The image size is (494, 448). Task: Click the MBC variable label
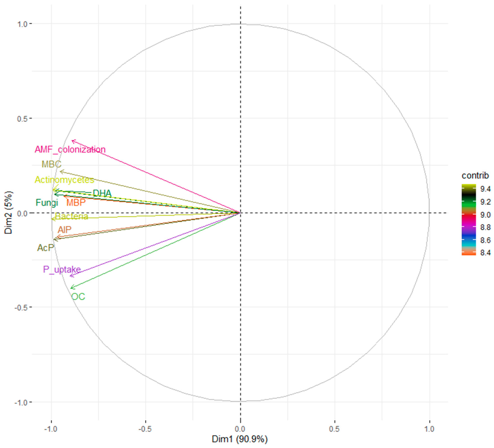tap(51, 164)
